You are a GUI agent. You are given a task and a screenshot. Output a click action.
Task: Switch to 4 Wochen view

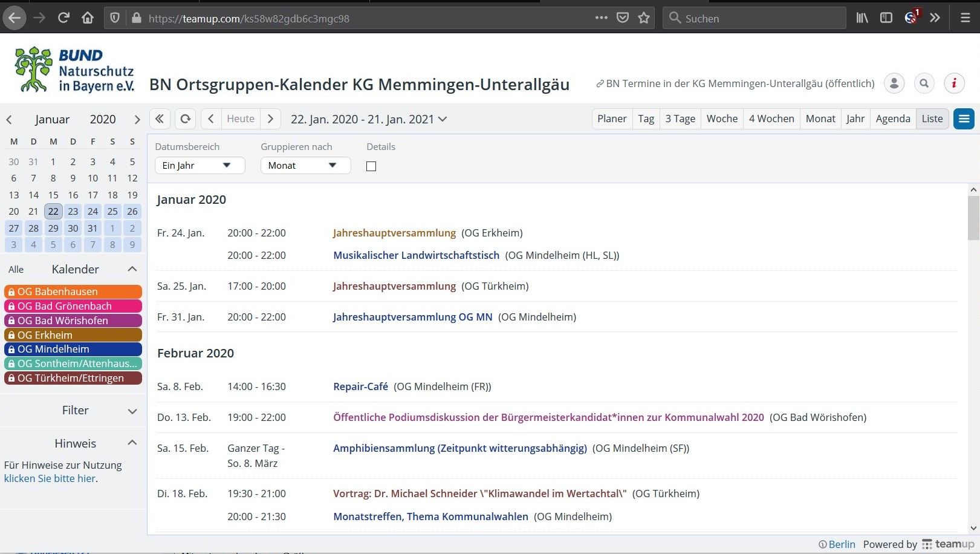[x=772, y=119]
